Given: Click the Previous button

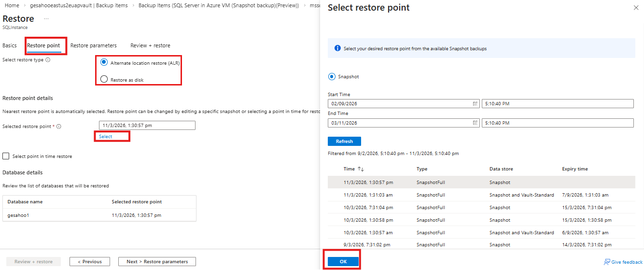Looking at the screenshot, I should pos(89,261).
